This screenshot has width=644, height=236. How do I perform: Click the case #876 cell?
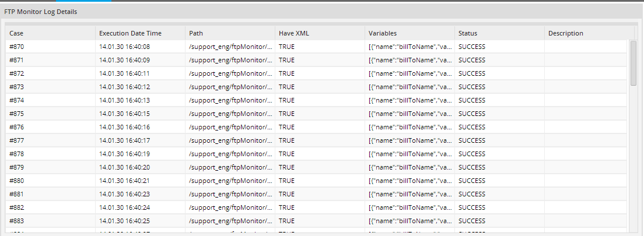[x=50, y=127]
